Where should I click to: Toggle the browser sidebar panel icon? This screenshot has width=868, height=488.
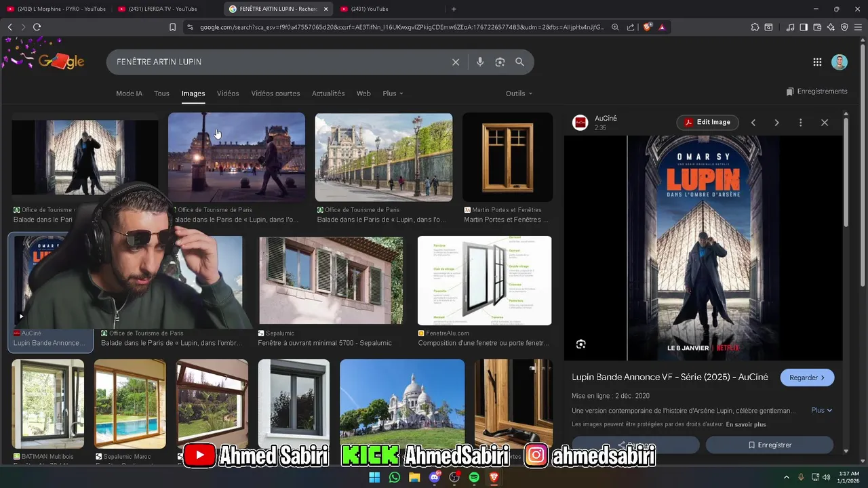[804, 27]
